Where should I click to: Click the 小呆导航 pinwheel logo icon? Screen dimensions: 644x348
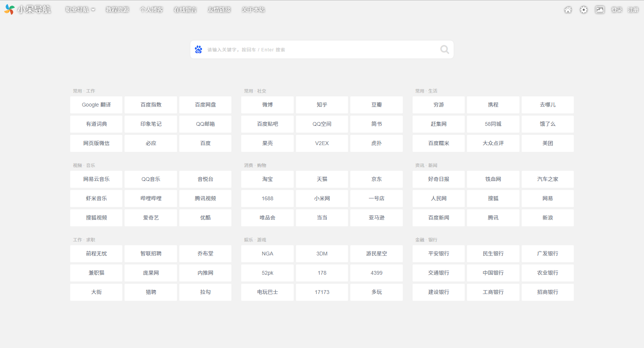(x=9, y=9)
